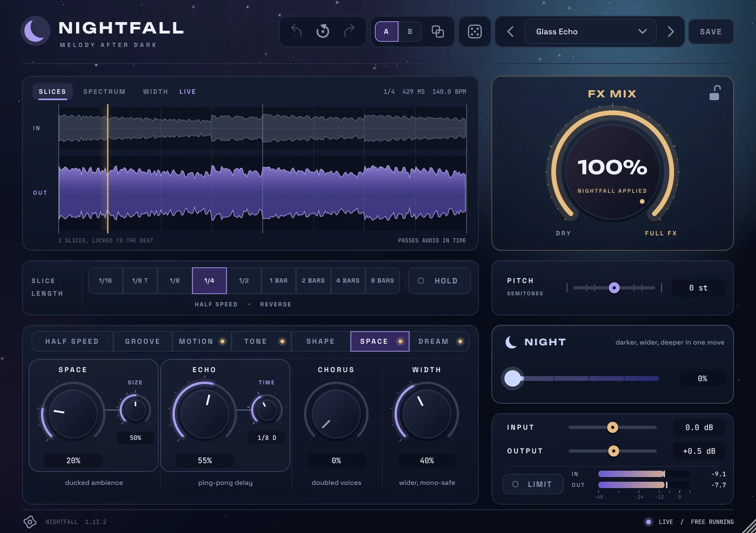Select 1/16 slice length
The image size is (756, 533).
point(105,281)
